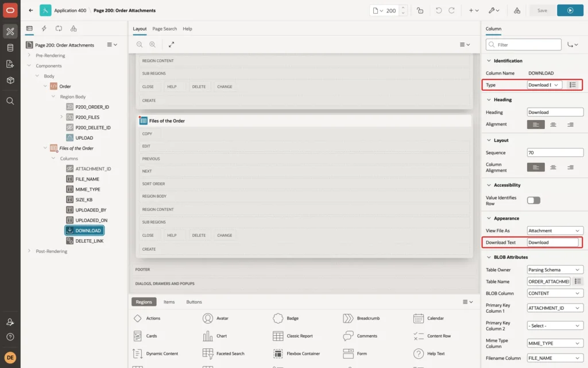588x368 pixels.
Task: Open the page selector dropdown
Action: (378, 10)
